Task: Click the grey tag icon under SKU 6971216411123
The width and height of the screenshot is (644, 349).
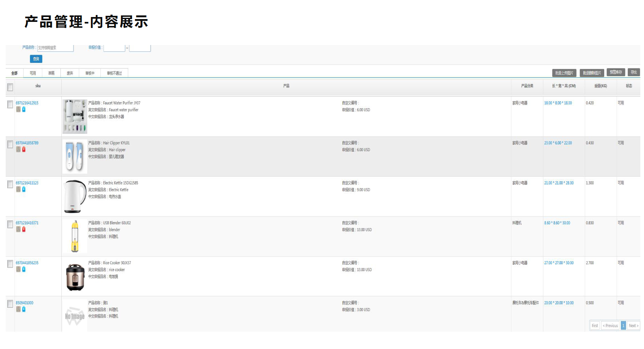Action: (x=18, y=189)
